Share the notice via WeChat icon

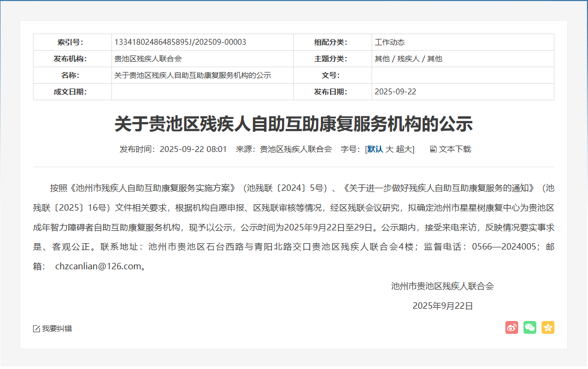click(529, 327)
